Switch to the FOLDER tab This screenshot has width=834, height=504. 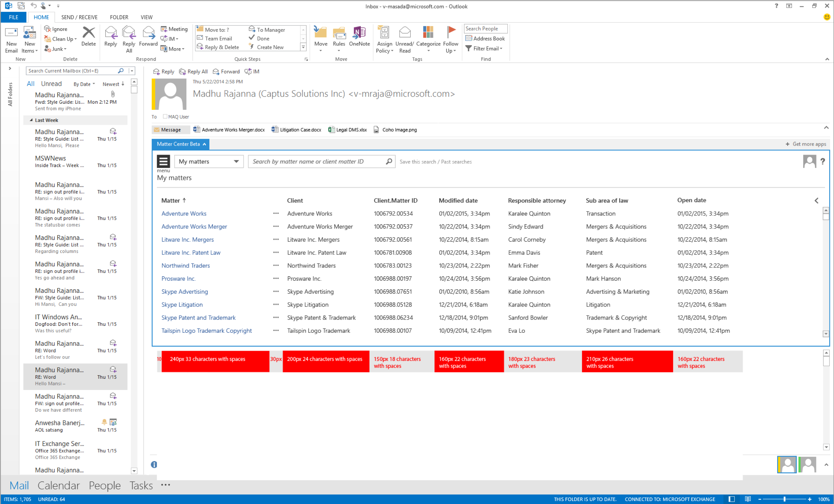119,17
